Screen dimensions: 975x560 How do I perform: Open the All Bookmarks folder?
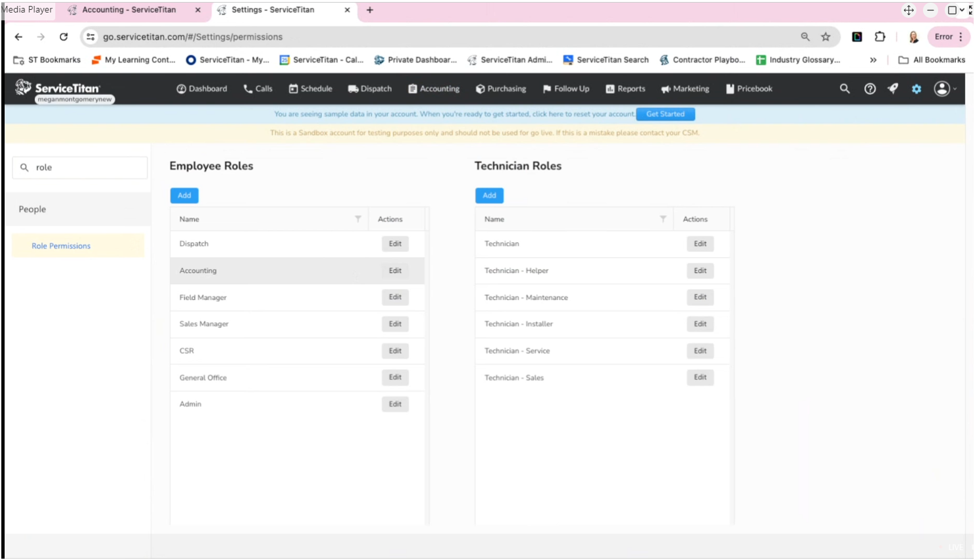(x=932, y=60)
